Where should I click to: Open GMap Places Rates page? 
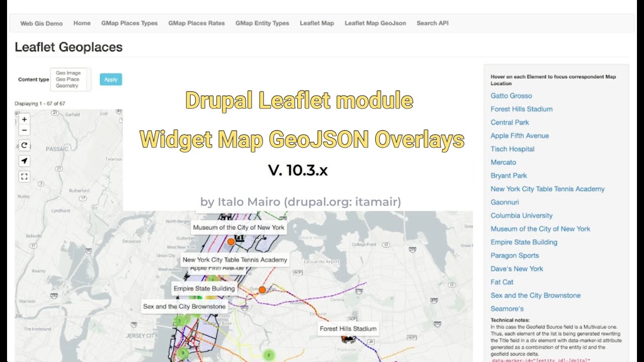point(197,23)
